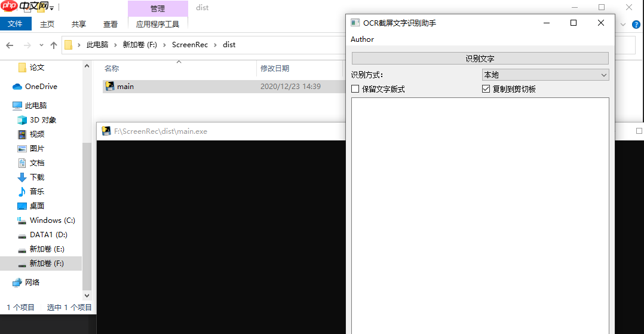Viewport: 644px width, 334px height.
Task: Click the main.exe file icon
Action: (110, 86)
